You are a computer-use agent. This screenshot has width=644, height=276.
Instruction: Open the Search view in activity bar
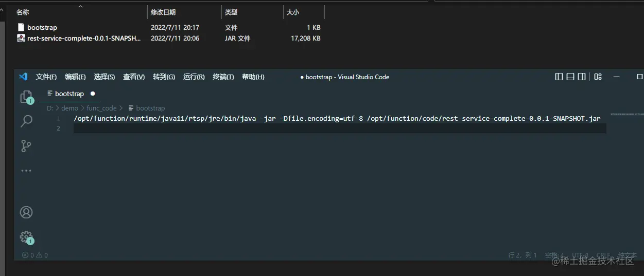point(26,121)
